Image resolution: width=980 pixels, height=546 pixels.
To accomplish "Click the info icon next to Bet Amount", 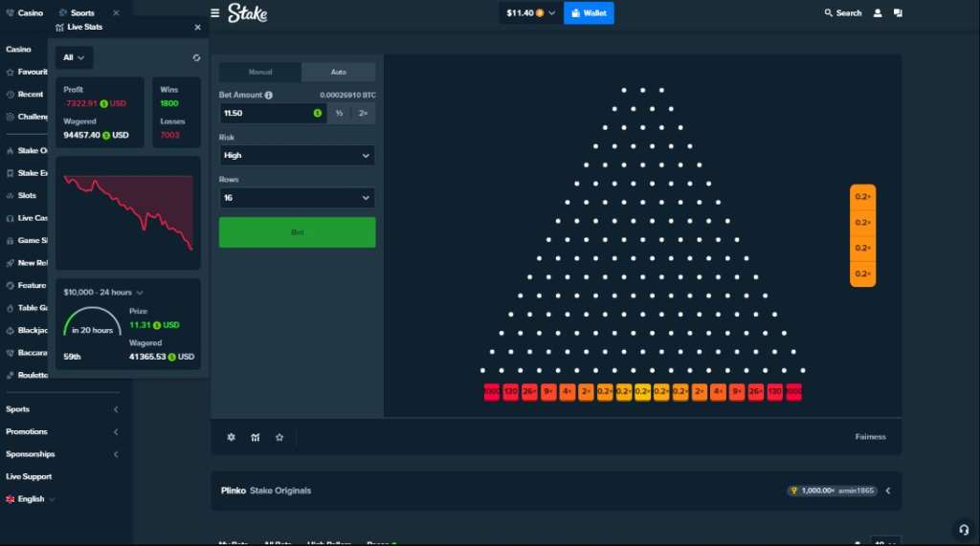I will point(269,95).
